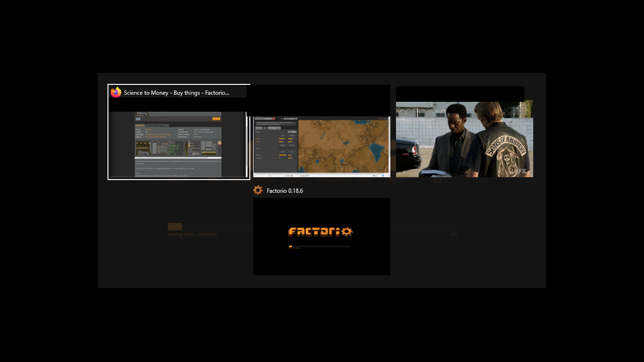Click the loading progress bar under Factorio logo

point(319,247)
